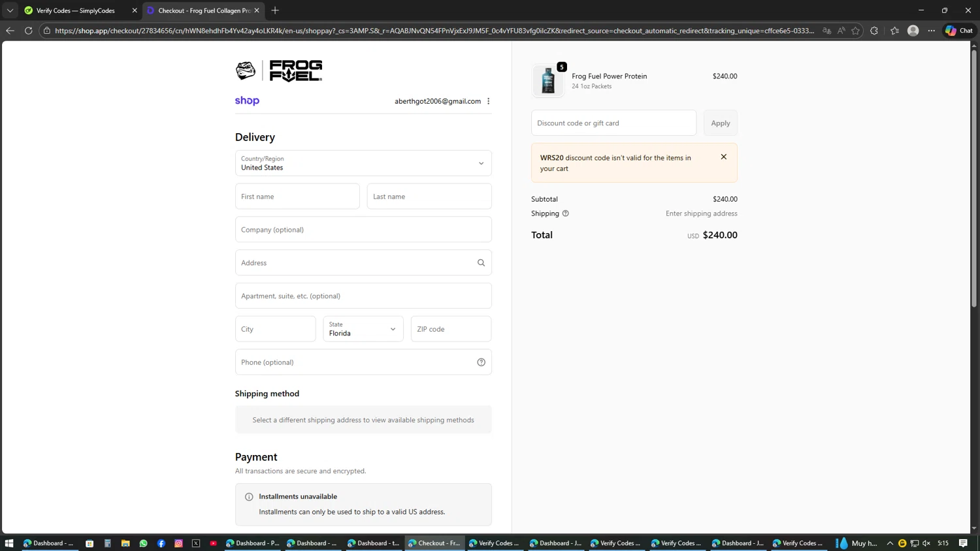Reload the checkout page
Image resolution: width=980 pixels, height=551 pixels.
pos(28,31)
